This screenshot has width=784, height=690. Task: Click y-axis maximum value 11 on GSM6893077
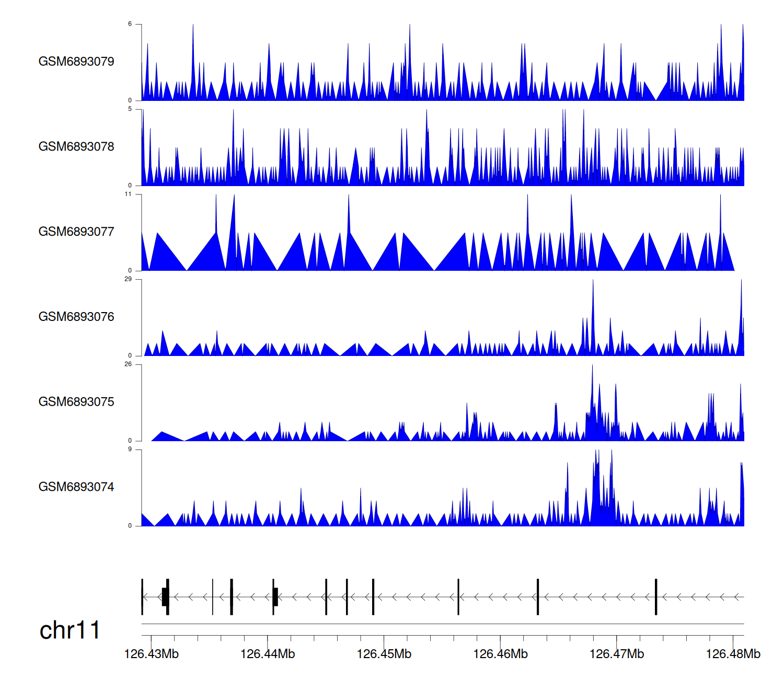click(x=128, y=194)
